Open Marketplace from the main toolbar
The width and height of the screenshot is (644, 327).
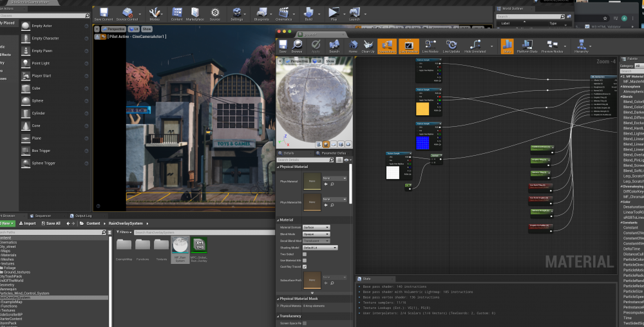click(x=194, y=14)
